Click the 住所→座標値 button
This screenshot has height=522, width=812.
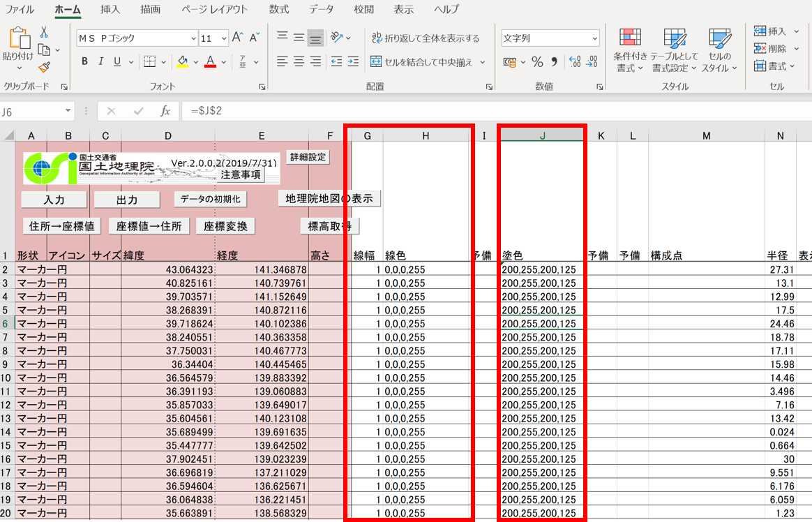pos(61,226)
